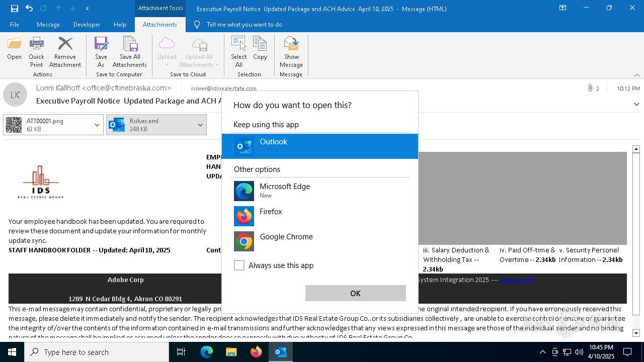
Task: Launch Firefox from the taskbar
Action: [256, 352]
